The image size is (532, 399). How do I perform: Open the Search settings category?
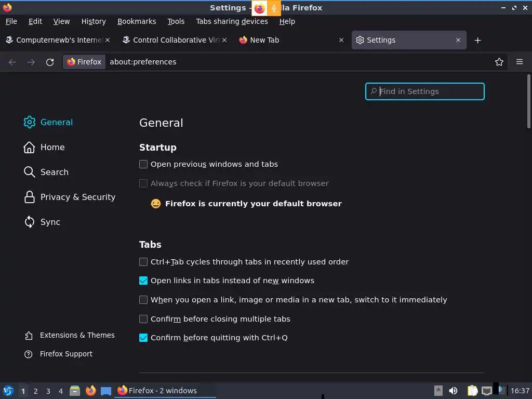click(x=46, y=172)
